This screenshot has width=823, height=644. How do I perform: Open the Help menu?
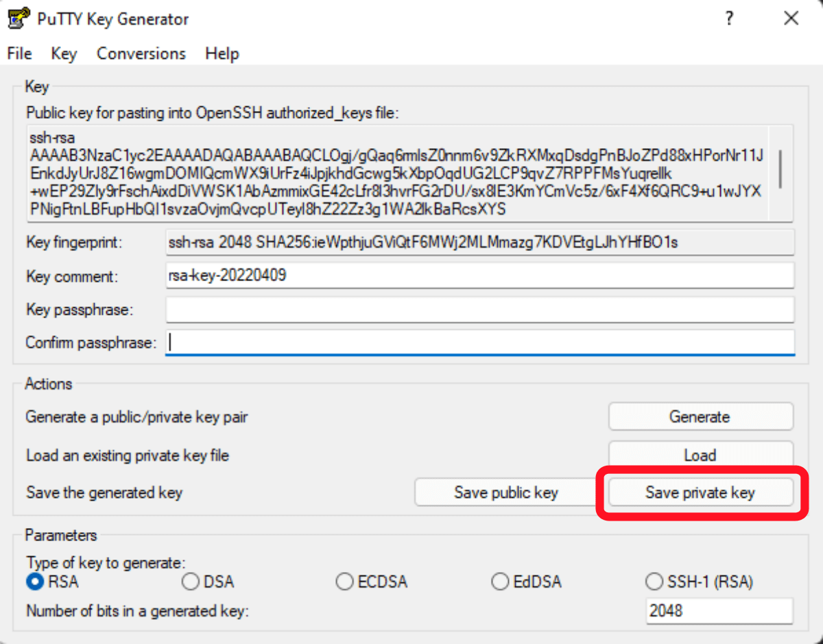tap(222, 53)
